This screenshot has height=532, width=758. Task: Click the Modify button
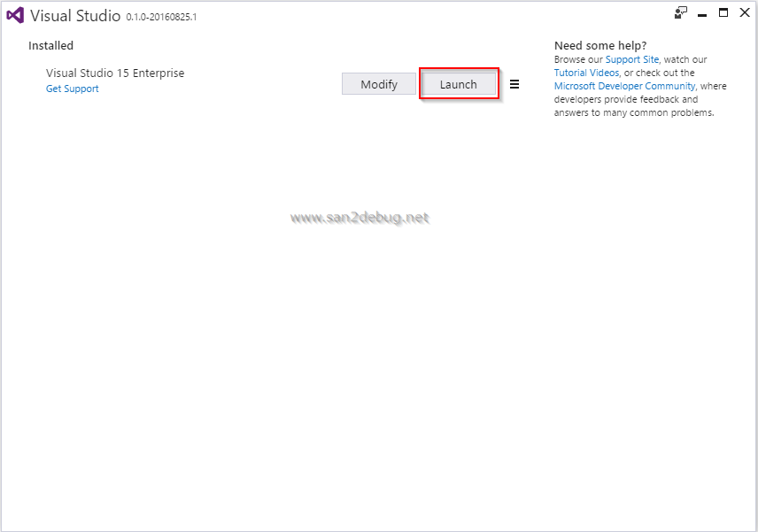(379, 84)
